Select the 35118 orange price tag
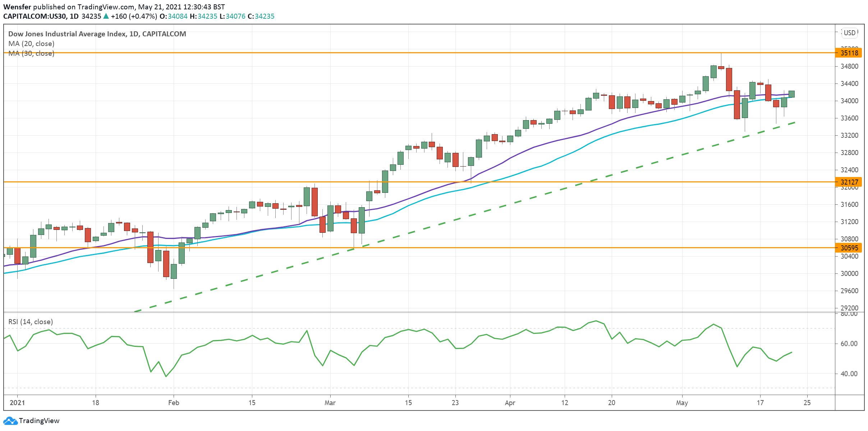This screenshot has height=431, width=868. [x=849, y=53]
